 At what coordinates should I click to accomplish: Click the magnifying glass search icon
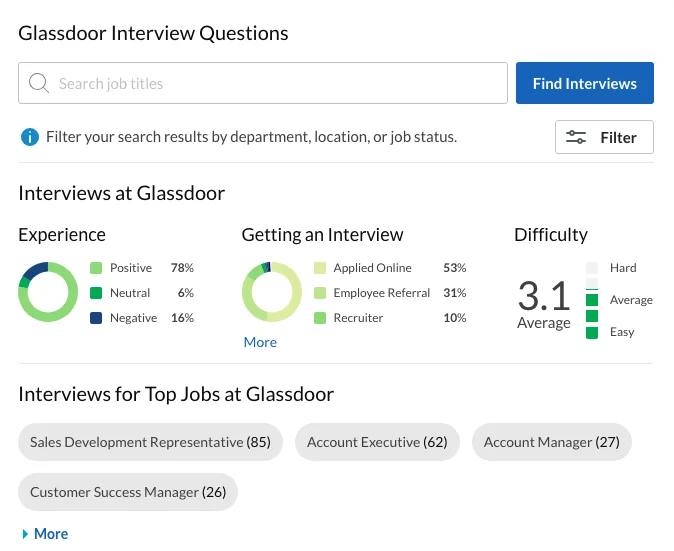[x=39, y=83]
